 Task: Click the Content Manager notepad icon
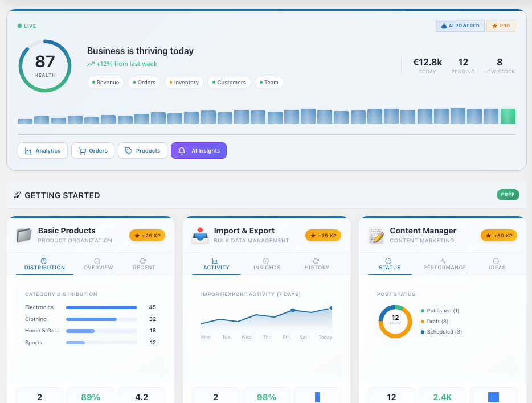377,235
